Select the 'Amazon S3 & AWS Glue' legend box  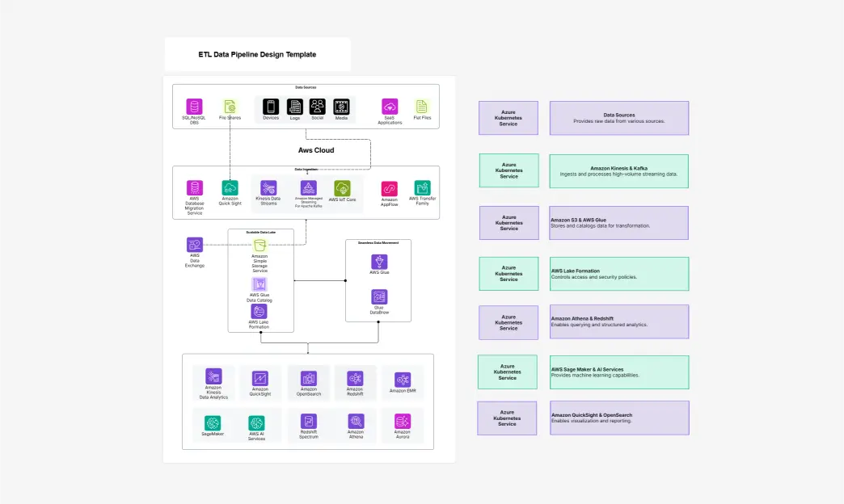point(619,223)
